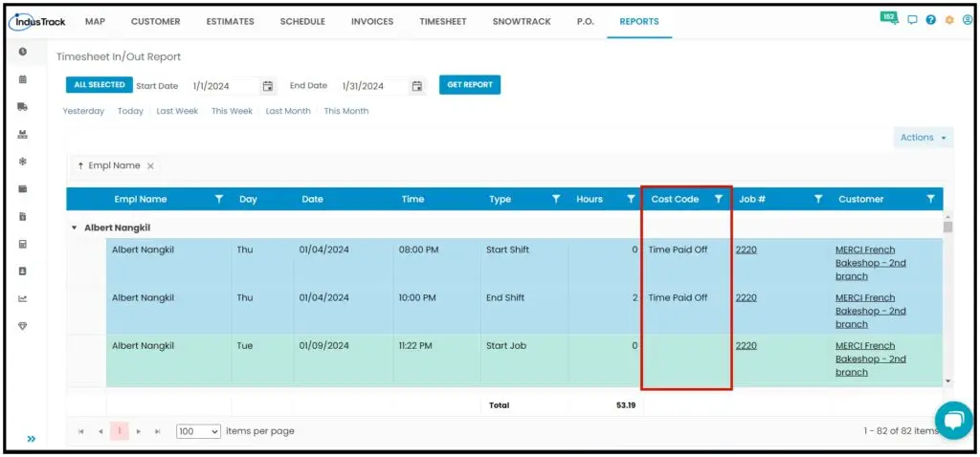Select page 1 in pagination
Viewport: 980px width, 457px height.
pos(120,431)
